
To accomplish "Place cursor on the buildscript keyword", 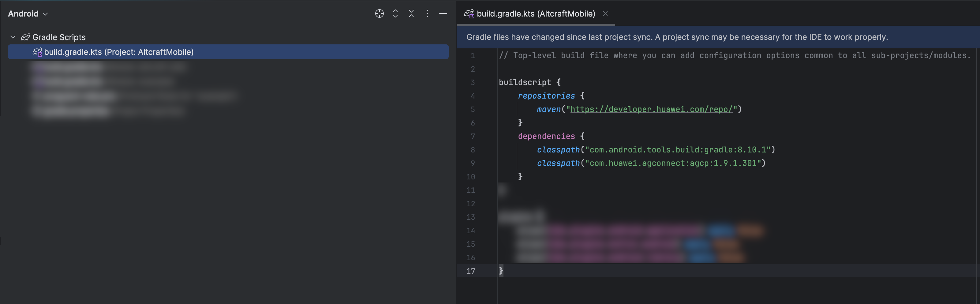I will (525, 83).
